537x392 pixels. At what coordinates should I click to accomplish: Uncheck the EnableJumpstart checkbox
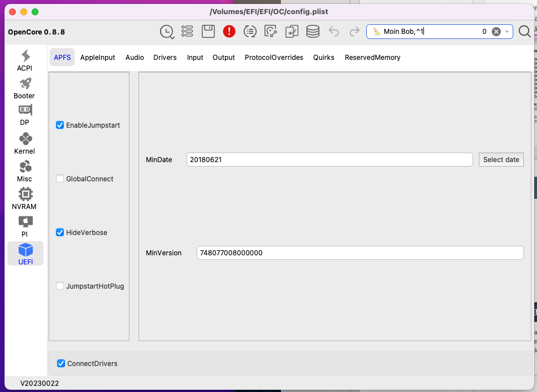point(60,125)
